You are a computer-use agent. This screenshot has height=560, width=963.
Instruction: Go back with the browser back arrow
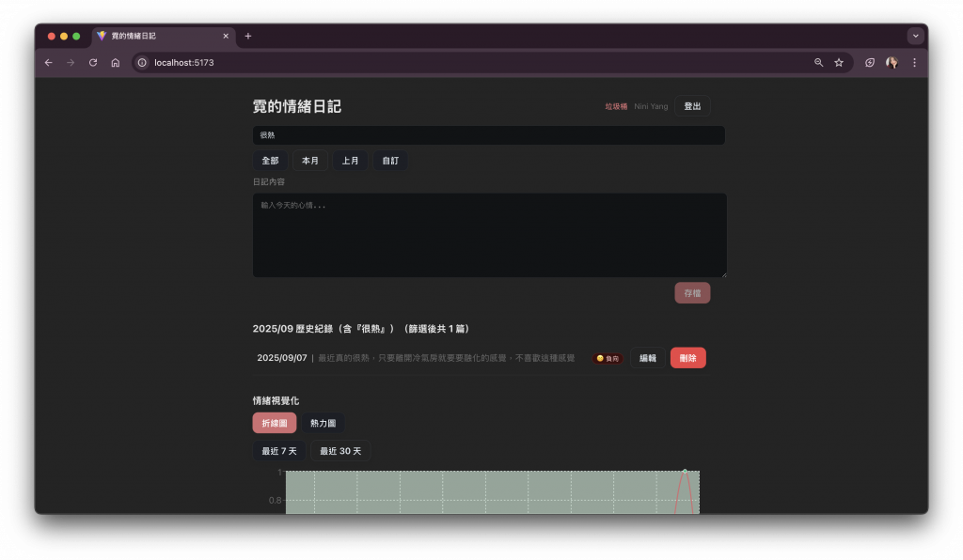(49, 63)
